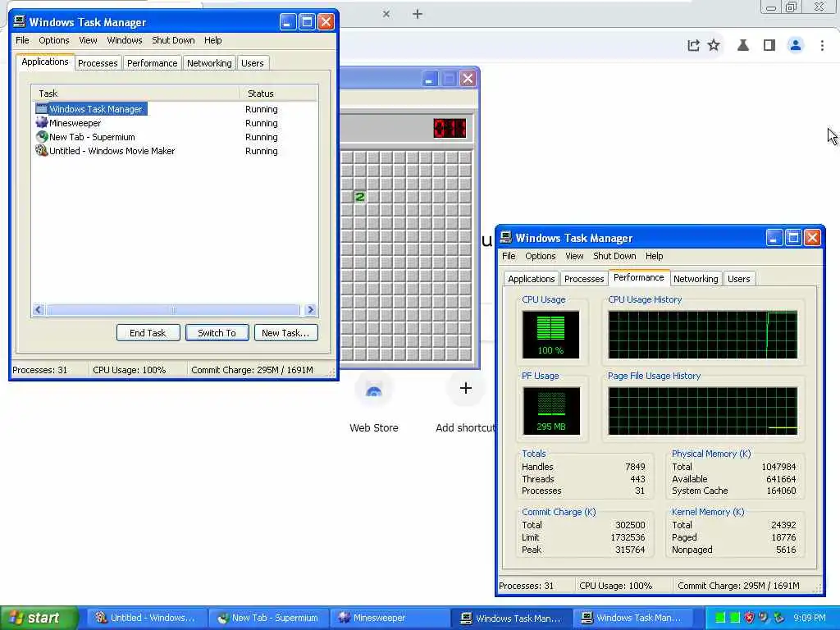
Task: Bookmark the page with the star icon
Action: point(714,45)
